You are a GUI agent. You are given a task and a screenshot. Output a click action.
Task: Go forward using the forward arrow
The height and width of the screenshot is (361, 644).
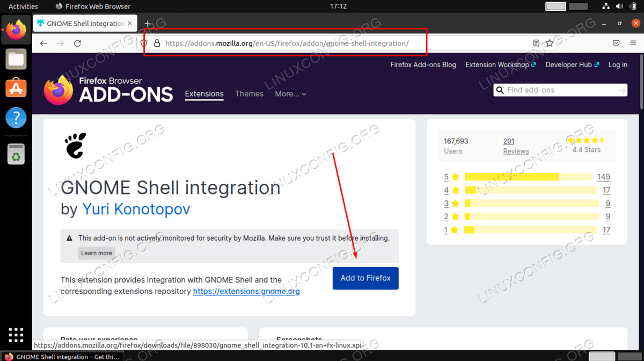click(61, 44)
